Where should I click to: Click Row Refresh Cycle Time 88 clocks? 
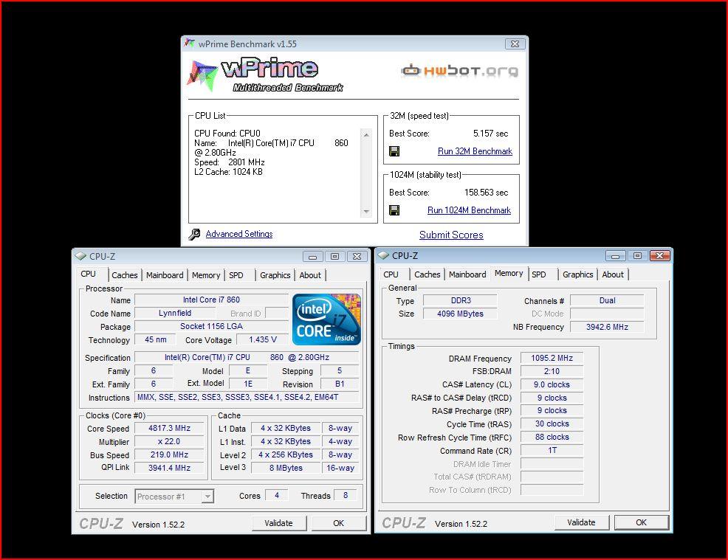pyautogui.click(x=552, y=437)
